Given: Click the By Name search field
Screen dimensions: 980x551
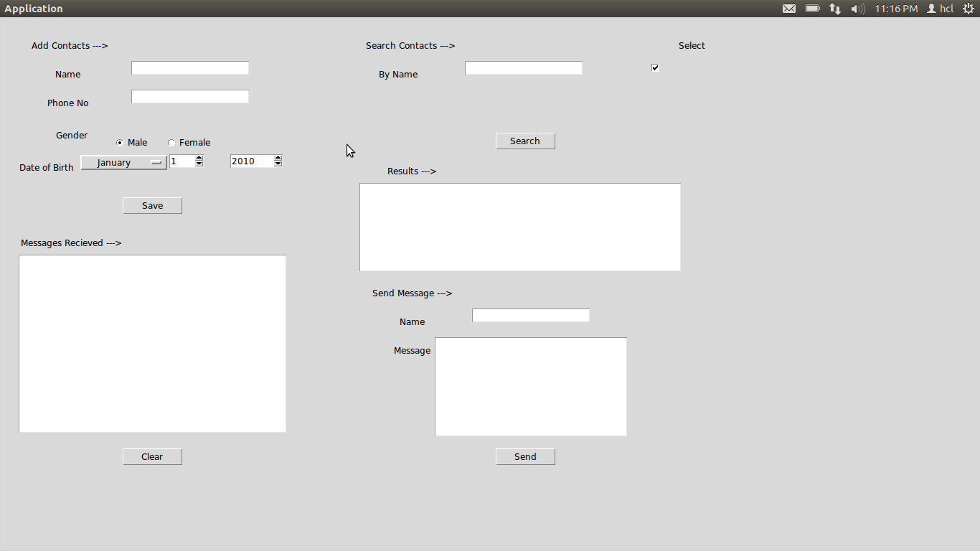Looking at the screenshot, I should pos(523,67).
